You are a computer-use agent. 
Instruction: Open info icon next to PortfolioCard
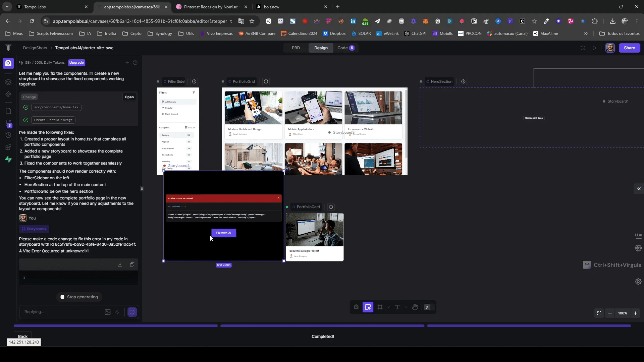[x=331, y=207]
